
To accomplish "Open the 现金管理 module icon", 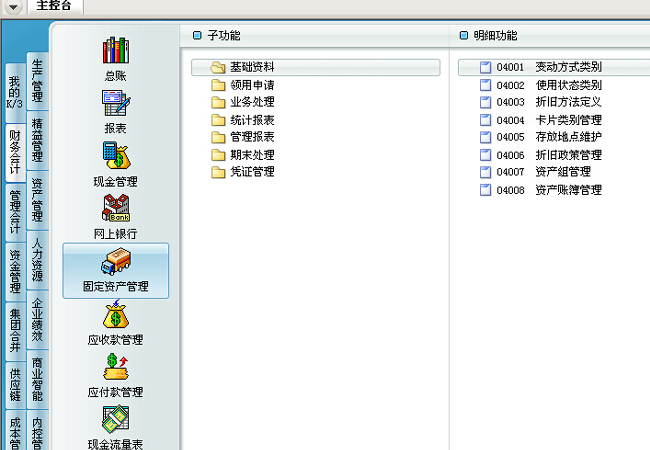I will tap(116, 155).
